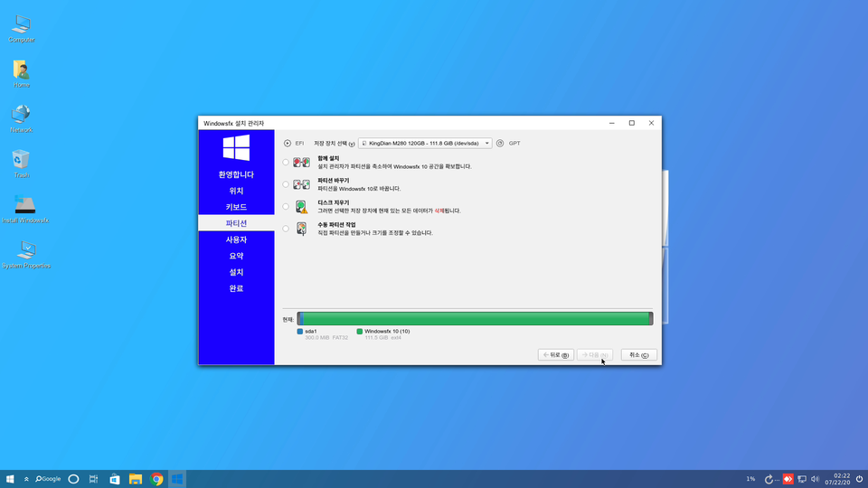Open the Home folder desktop icon
The image size is (868, 488).
point(22,73)
